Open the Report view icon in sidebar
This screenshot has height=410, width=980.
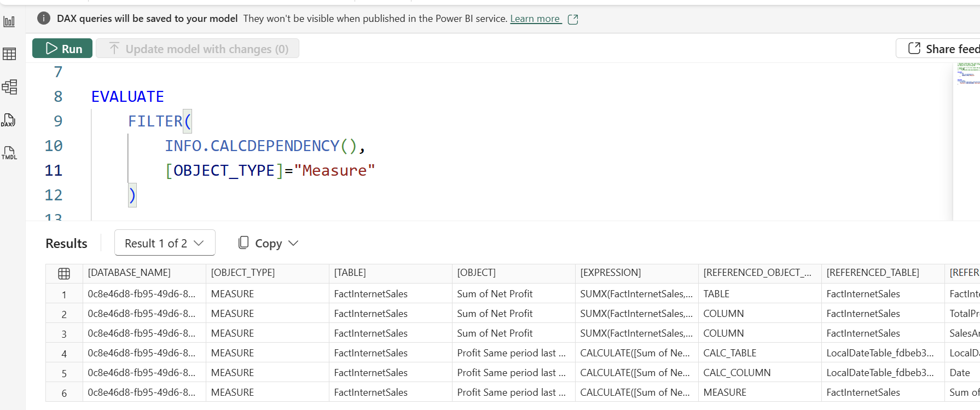pyautogui.click(x=9, y=22)
